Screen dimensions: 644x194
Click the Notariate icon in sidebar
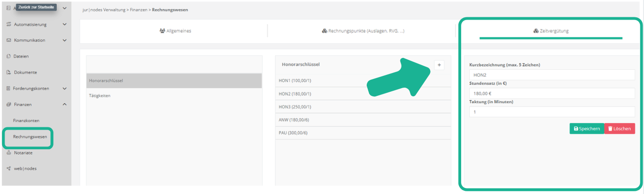point(9,153)
